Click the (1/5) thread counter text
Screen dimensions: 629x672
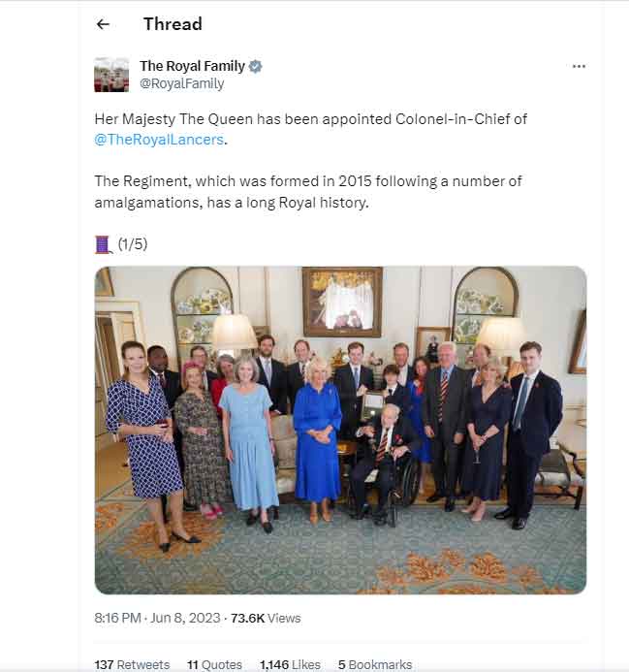tap(133, 244)
